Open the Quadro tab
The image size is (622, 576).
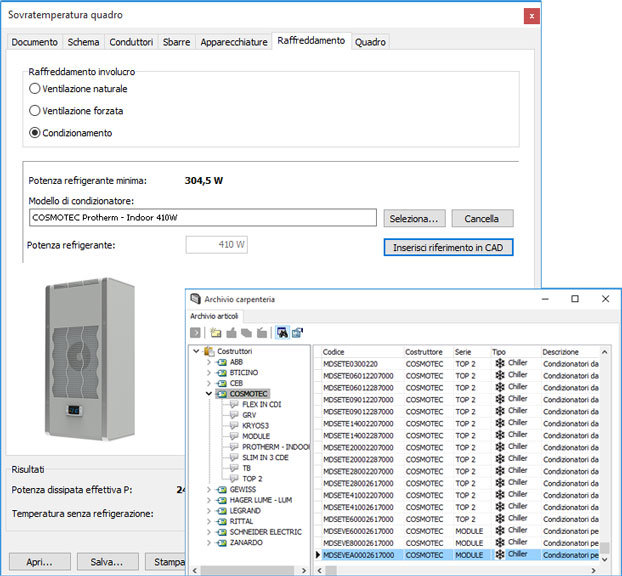point(370,42)
